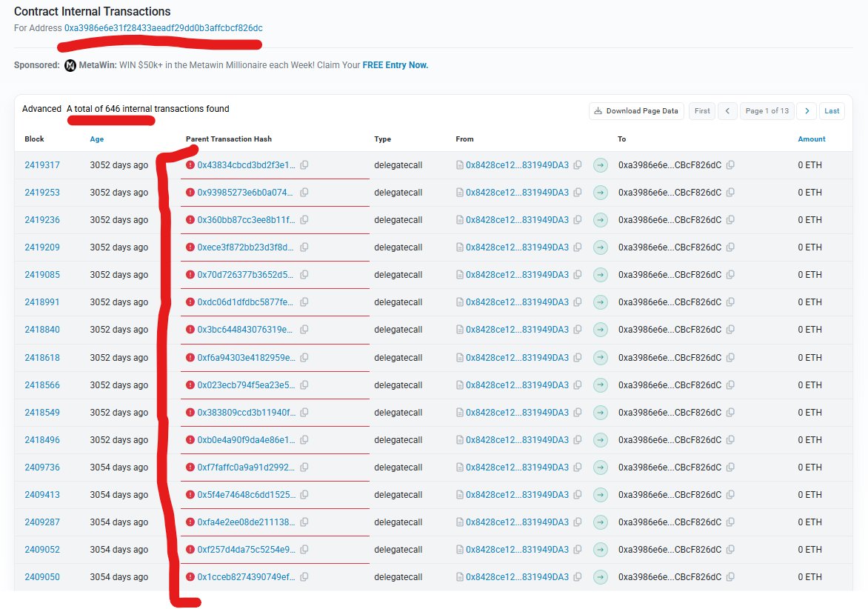Click the MetaWin sponsor logo
868x609 pixels.
[x=70, y=65]
